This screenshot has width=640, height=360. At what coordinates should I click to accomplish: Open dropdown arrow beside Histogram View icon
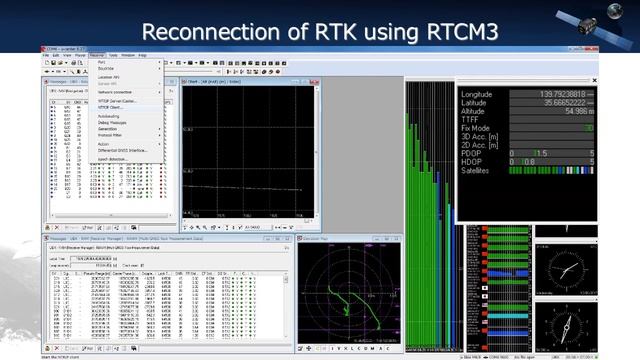pyautogui.click(x=196, y=63)
